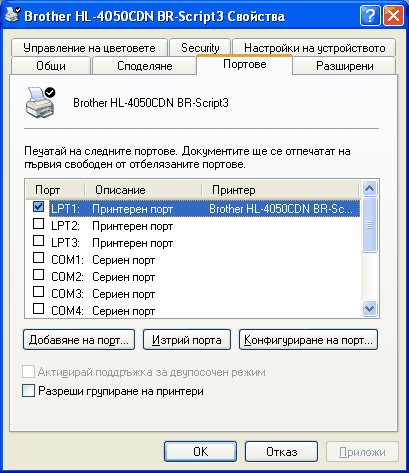Click the Изтрий порта button
The height and width of the screenshot is (473, 409).
point(187,340)
